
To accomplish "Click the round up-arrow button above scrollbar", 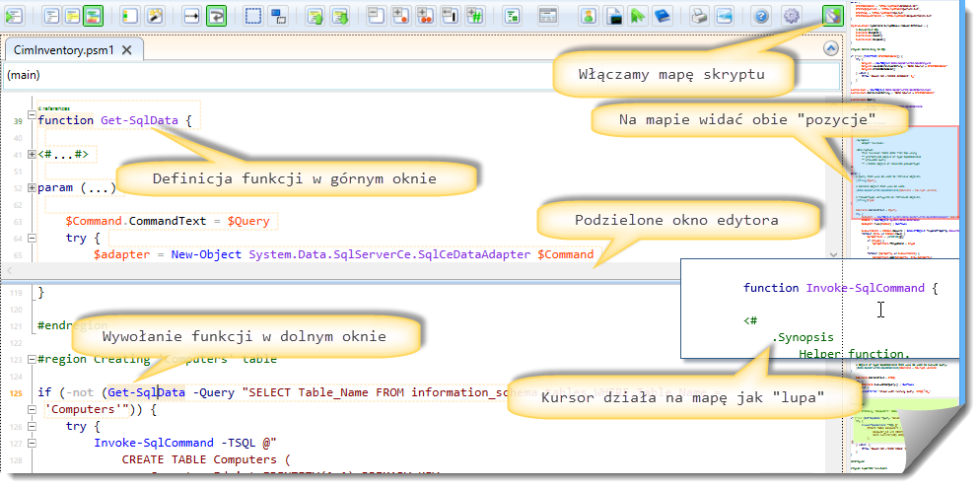I will coord(830,49).
